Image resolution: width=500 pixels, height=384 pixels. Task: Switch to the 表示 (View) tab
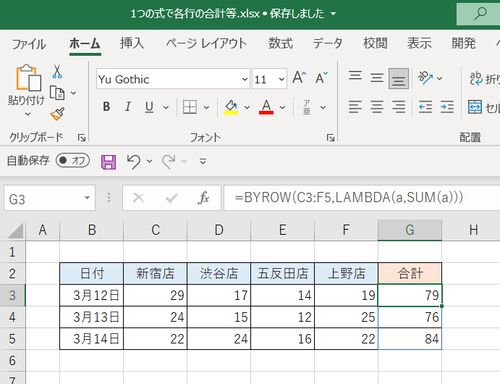coord(419,43)
